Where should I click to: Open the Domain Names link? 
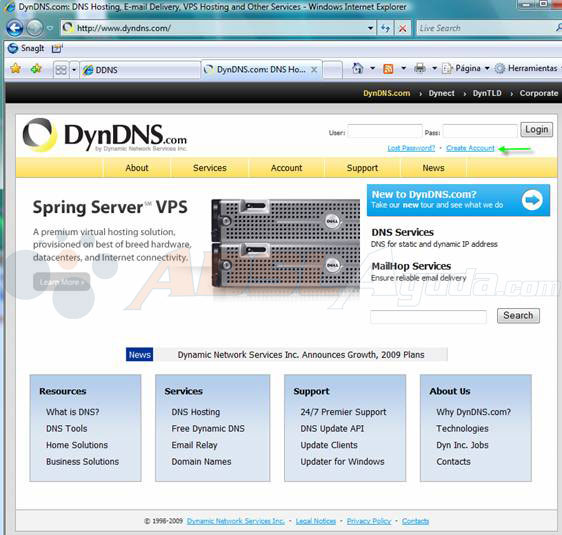201,462
